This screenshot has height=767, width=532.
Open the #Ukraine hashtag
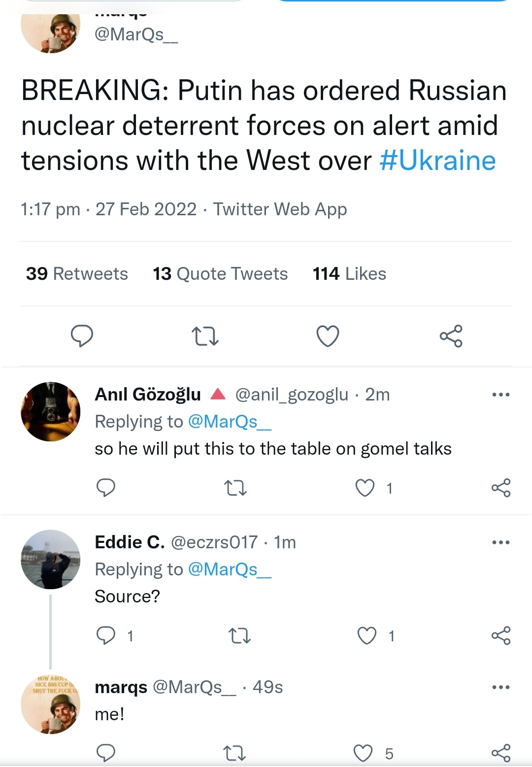coord(437,161)
